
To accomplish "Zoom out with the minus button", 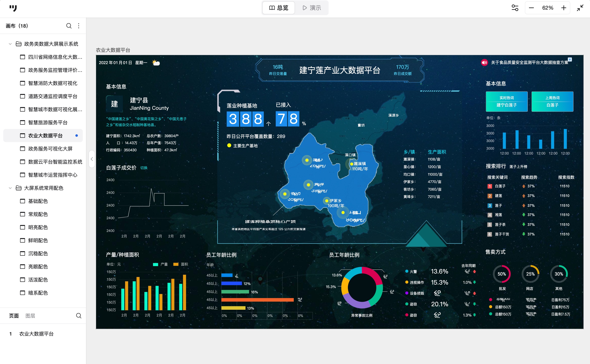I will point(531,8).
